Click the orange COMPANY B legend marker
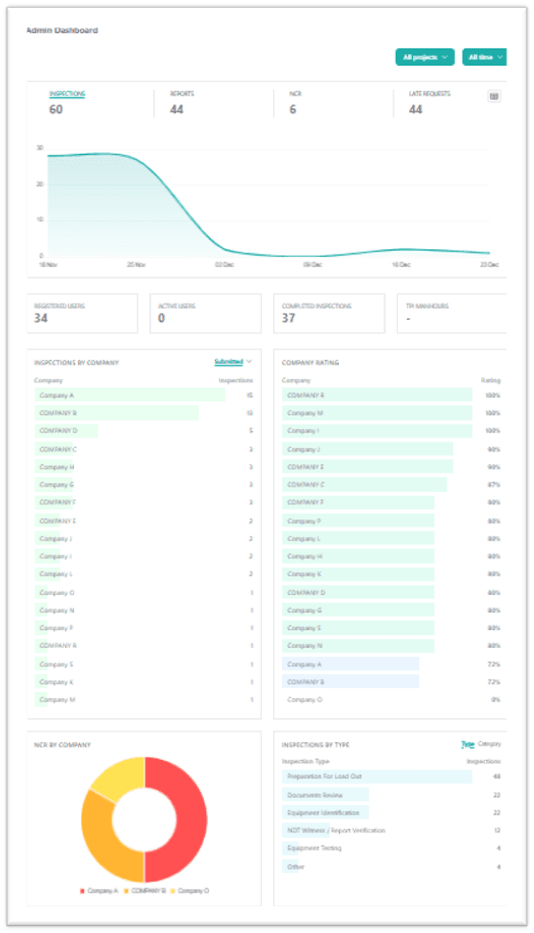Viewport: 534px width, 933px height. pos(126,891)
